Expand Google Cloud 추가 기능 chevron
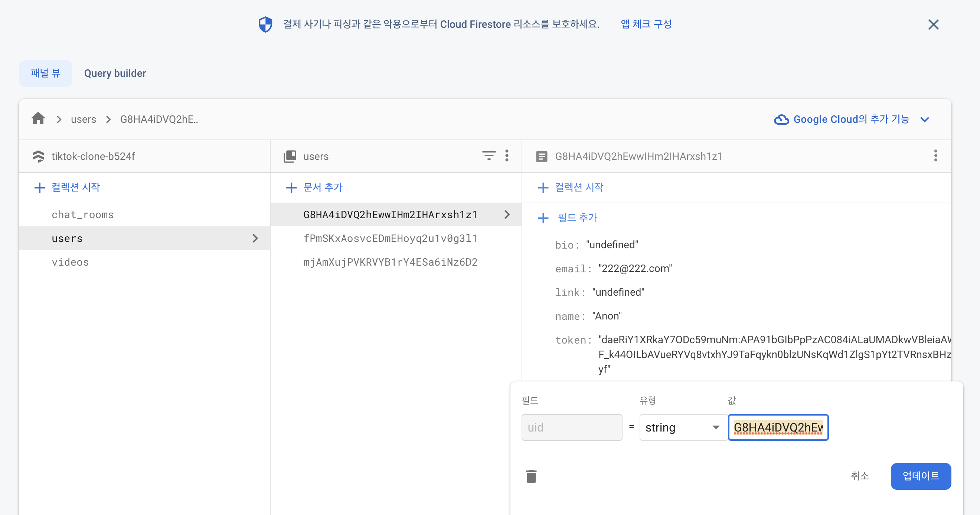The height and width of the screenshot is (515, 980). click(x=925, y=119)
